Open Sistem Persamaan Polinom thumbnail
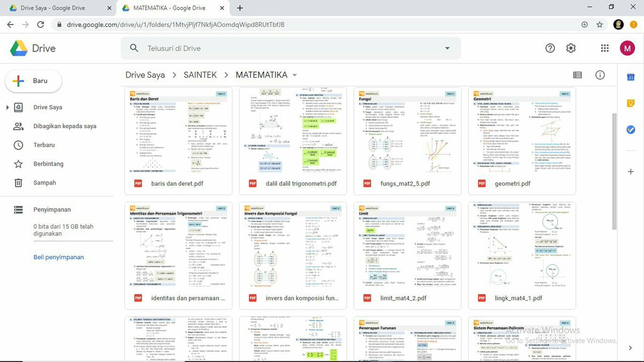The image size is (644, 362). (522, 339)
